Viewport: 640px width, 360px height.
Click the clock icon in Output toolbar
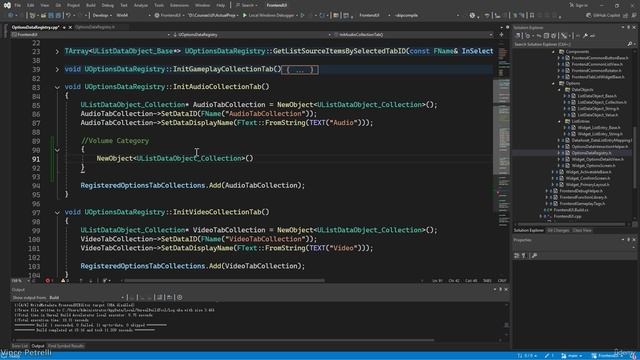point(180,298)
